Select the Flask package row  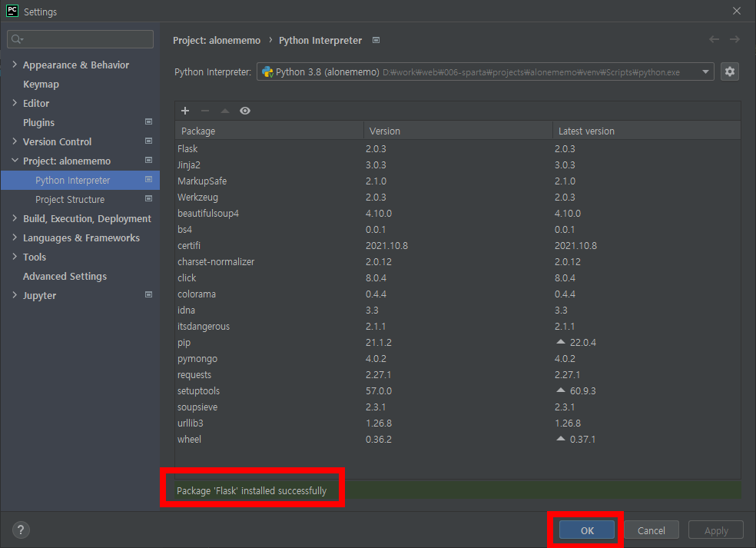click(458, 148)
